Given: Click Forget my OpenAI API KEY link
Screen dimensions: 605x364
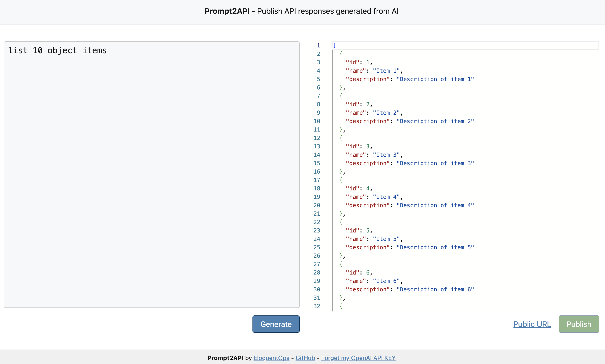Looking at the screenshot, I should coord(358,358).
